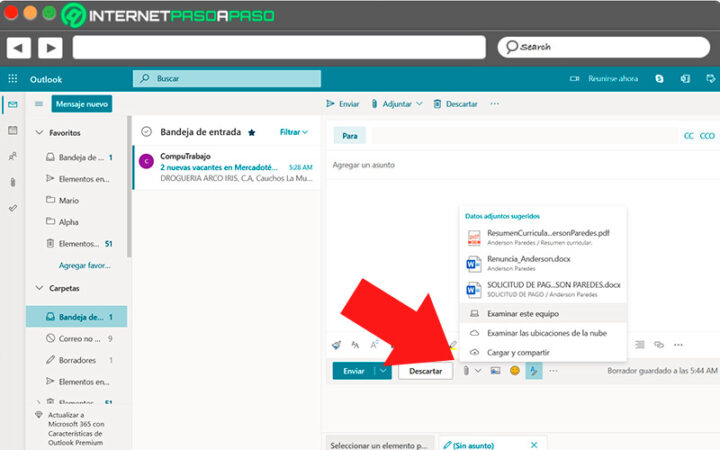This screenshot has height=450, width=720.
Task: Close the (Sin asunto) draft tab
Action: coord(533,444)
